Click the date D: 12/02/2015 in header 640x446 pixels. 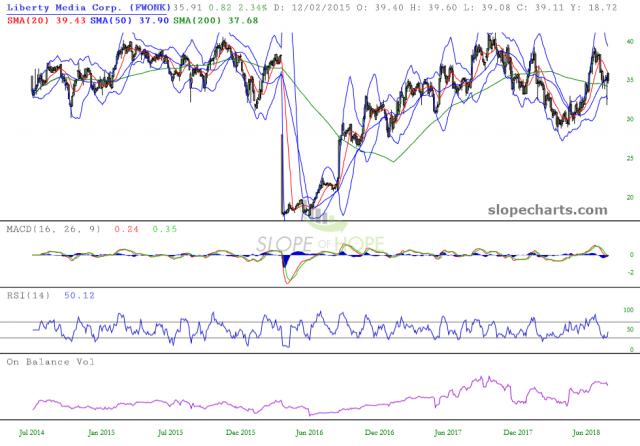tap(311, 7)
